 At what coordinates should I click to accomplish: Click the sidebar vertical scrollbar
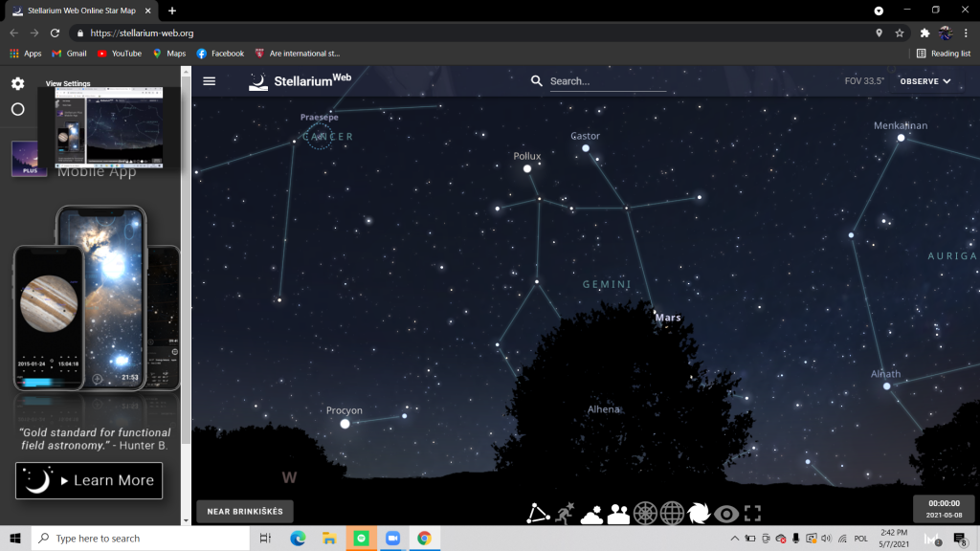(x=186, y=287)
